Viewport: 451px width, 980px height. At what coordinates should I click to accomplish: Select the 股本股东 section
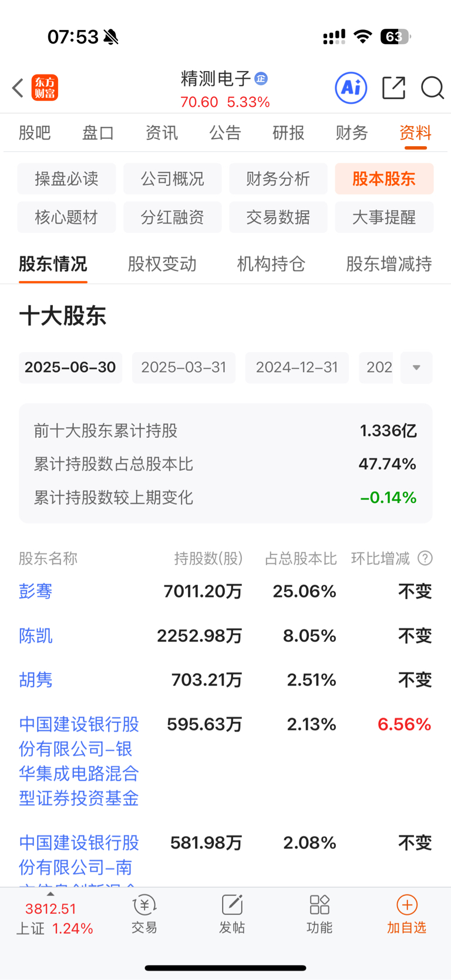[x=384, y=179]
